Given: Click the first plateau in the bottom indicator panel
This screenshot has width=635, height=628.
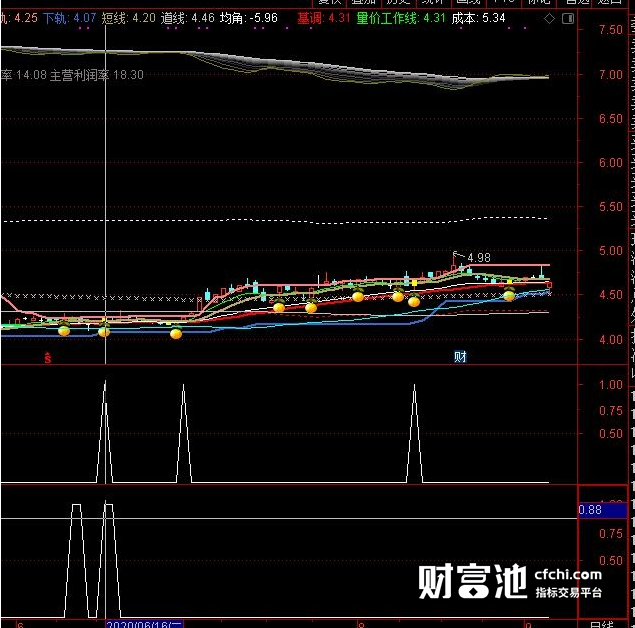Looking at the screenshot, I should tap(76, 505).
